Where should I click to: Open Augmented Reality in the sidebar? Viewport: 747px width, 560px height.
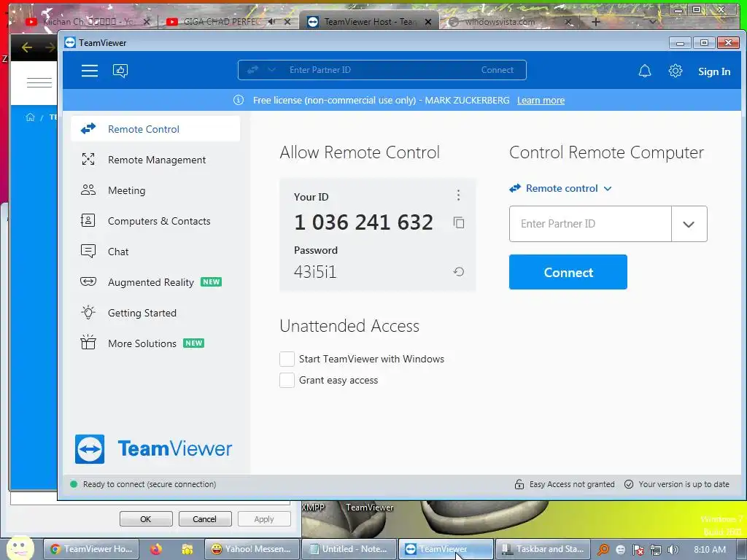pyautogui.click(x=155, y=282)
